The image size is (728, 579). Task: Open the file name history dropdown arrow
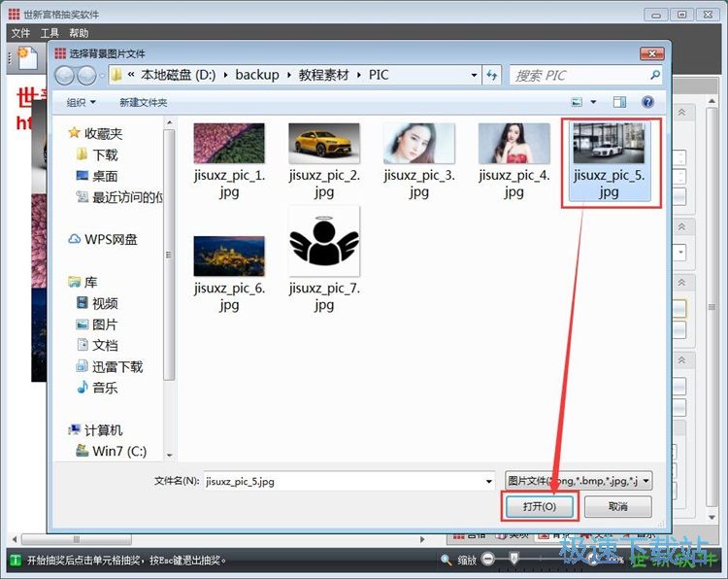click(x=489, y=482)
